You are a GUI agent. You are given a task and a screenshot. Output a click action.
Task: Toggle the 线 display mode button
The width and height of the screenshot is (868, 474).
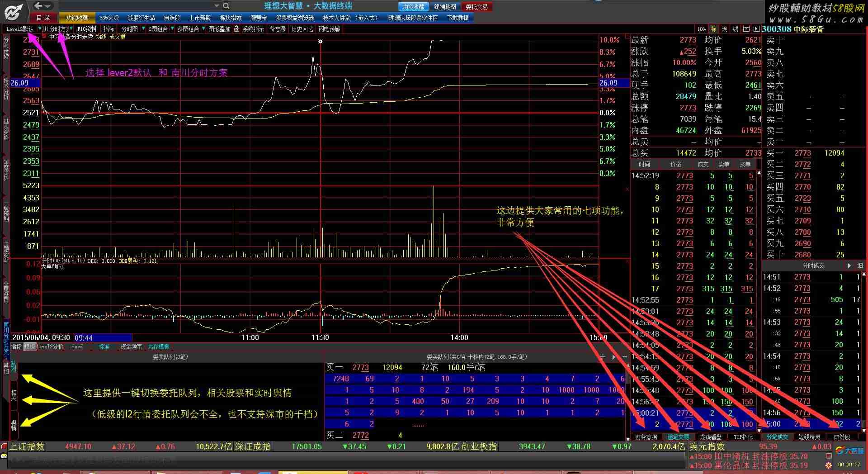pyautogui.click(x=735, y=29)
